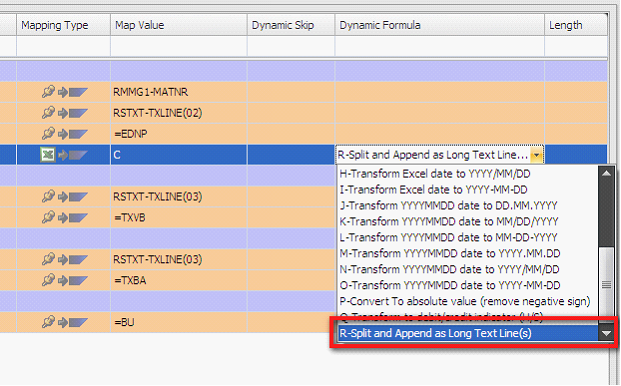This screenshot has height=386, width=621.
Task: Click the C map value cell
Action: coord(179,155)
